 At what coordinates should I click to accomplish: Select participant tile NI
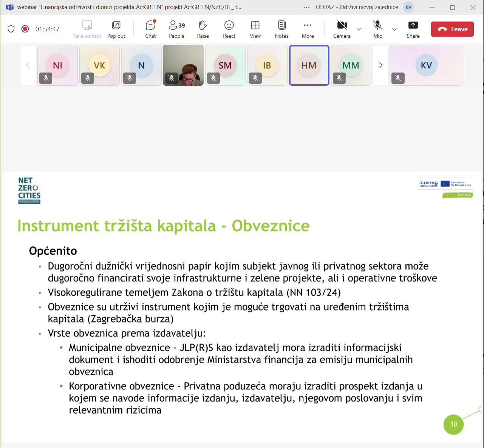(57, 65)
